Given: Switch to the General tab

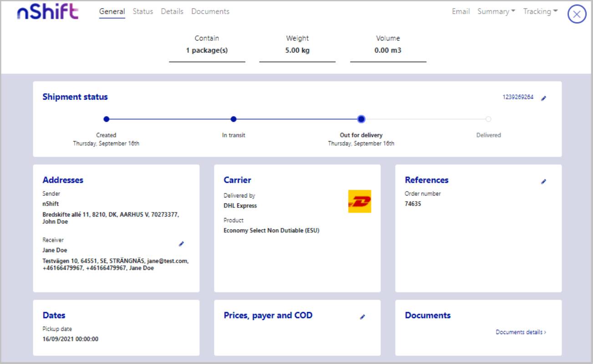Looking at the screenshot, I should pyautogui.click(x=112, y=11).
